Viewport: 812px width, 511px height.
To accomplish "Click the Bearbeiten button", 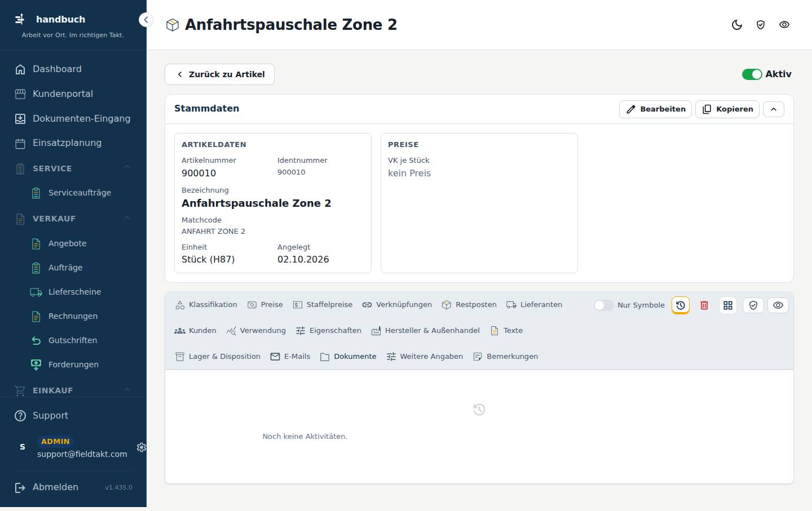I will coord(656,109).
